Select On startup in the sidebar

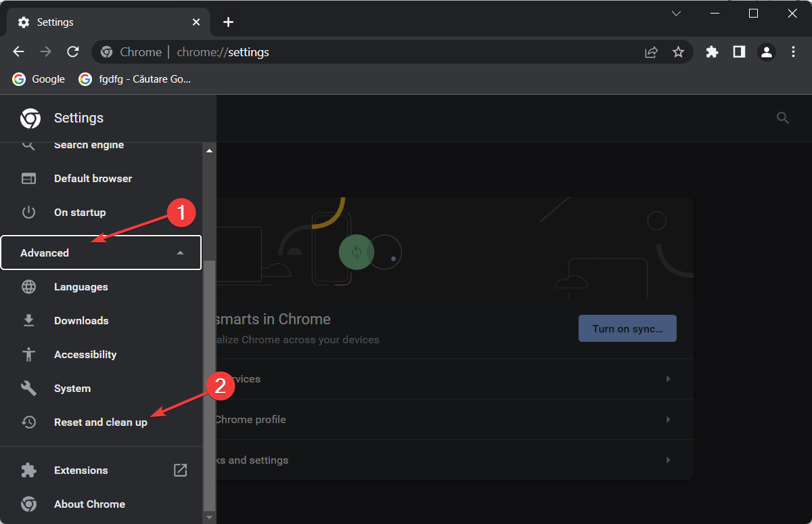[79, 212]
